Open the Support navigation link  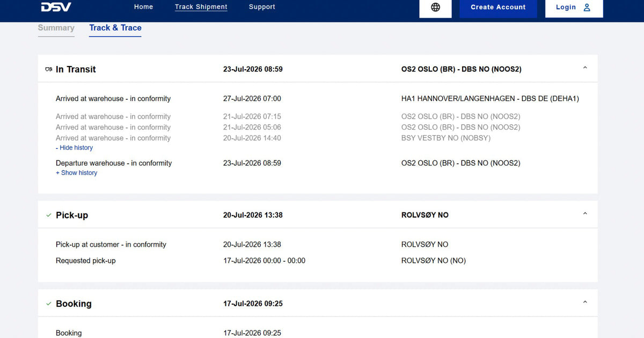click(x=262, y=7)
